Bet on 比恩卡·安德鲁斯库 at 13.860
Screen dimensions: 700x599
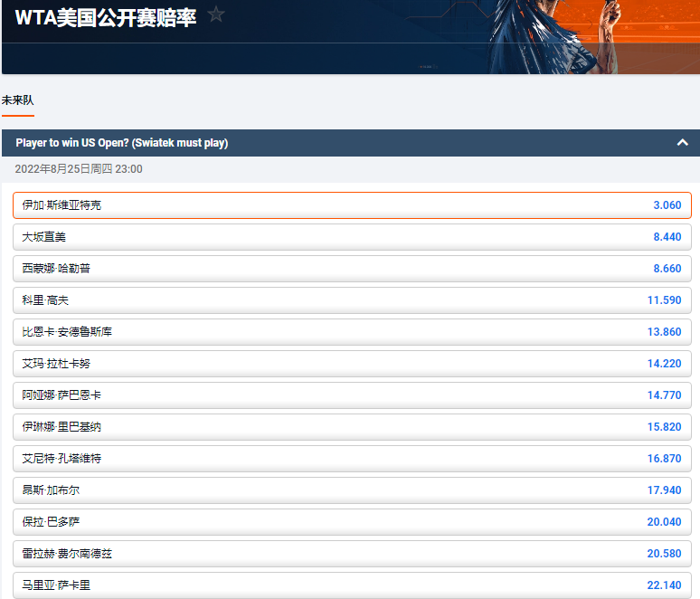click(x=352, y=332)
